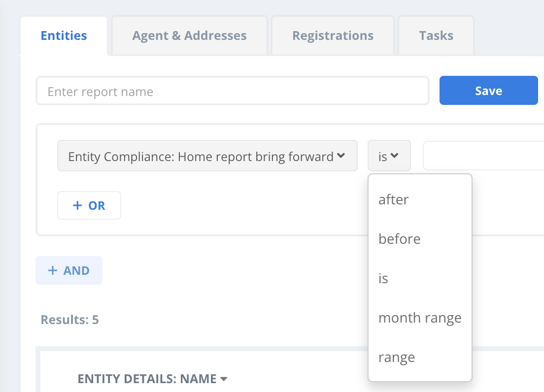
Task: Click the plus icon in the OR button
Action: tap(77, 205)
